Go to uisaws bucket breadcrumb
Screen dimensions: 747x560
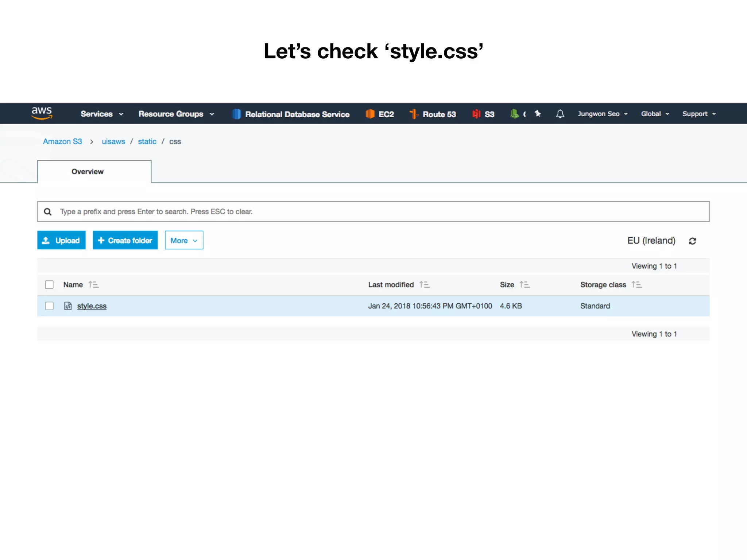click(x=113, y=141)
